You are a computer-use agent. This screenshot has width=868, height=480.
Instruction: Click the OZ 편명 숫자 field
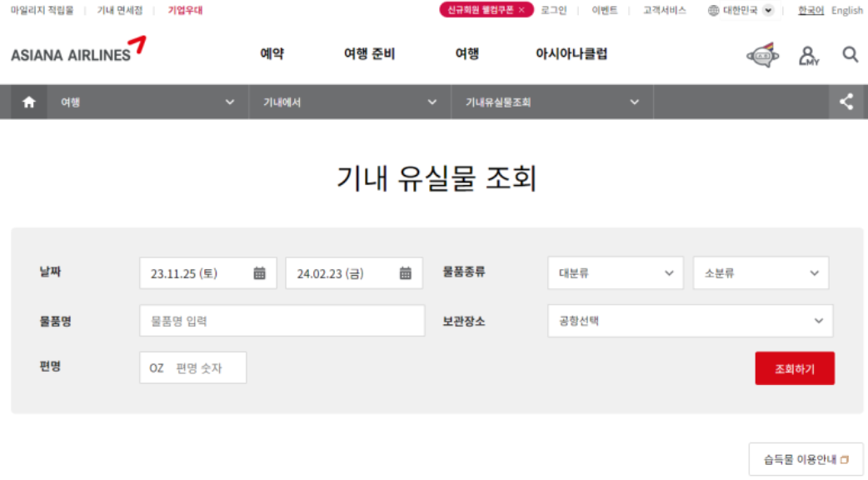point(192,367)
